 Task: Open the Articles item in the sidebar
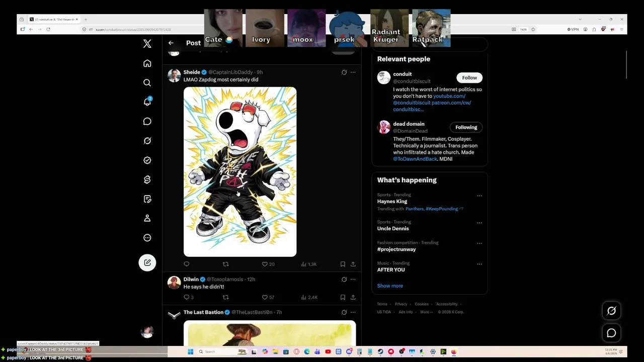pos(147,199)
